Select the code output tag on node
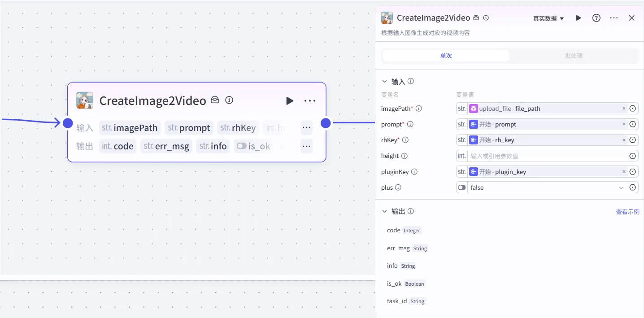Viewport: 644px width, 318px height. point(117,146)
